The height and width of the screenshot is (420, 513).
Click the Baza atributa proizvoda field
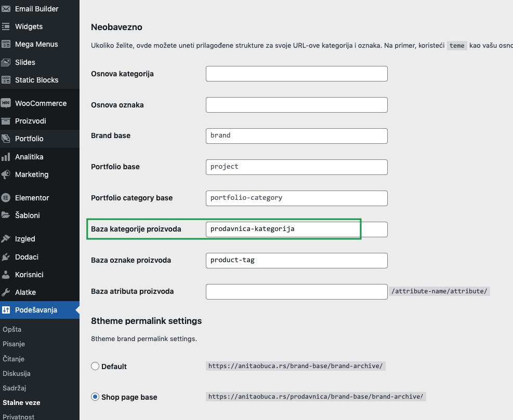click(x=297, y=292)
